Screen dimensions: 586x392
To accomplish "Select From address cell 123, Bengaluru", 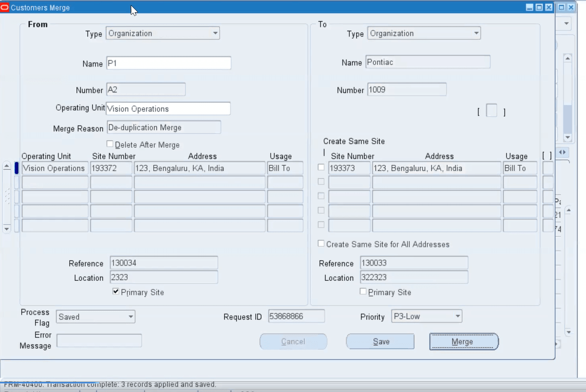I will pyautogui.click(x=200, y=168).
